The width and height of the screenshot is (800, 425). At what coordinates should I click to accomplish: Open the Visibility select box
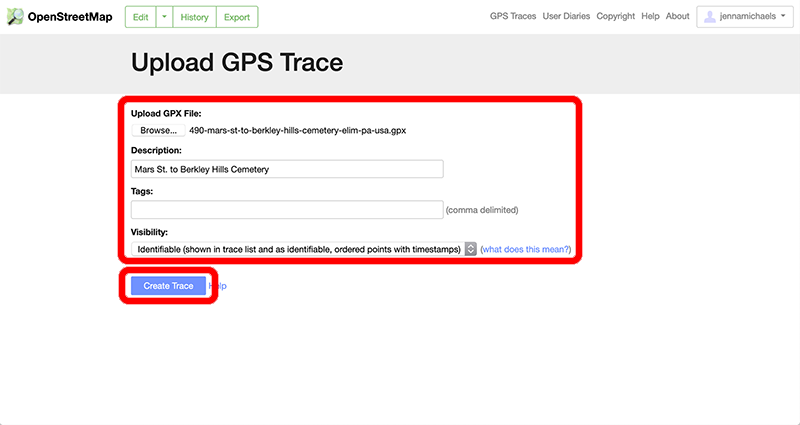click(304, 249)
